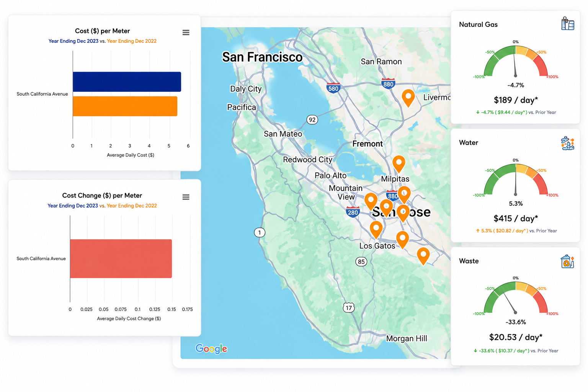
Task: Click the red cost change bar
Action: [121, 258]
